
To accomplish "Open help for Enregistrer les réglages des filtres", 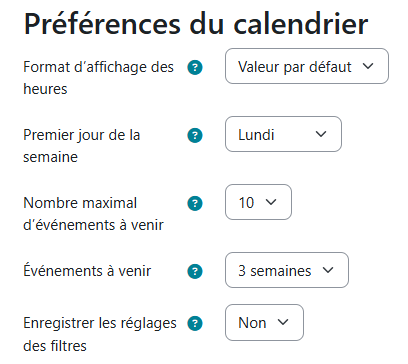I will (195, 324).
